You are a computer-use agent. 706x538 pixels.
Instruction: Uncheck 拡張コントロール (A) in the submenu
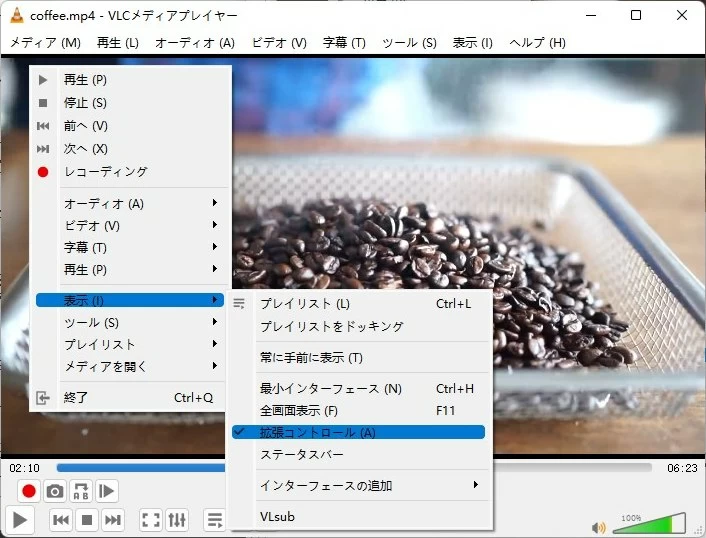click(x=358, y=433)
